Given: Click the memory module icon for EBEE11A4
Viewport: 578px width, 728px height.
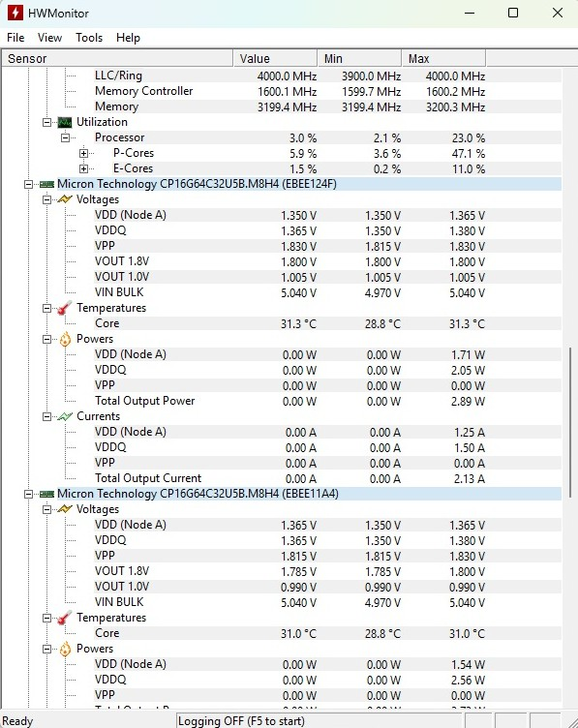Looking at the screenshot, I should tap(46, 494).
